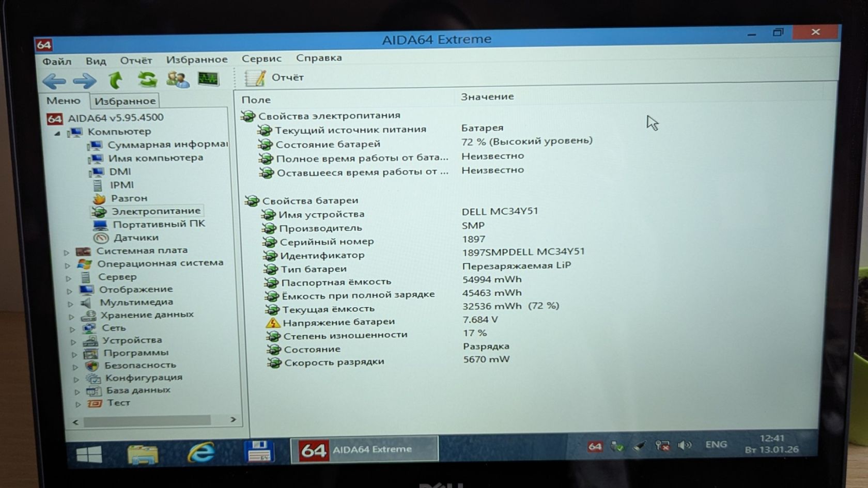Open the Сервис menu
Image resolution: width=868 pixels, height=488 pixels.
tap(261, 58)
